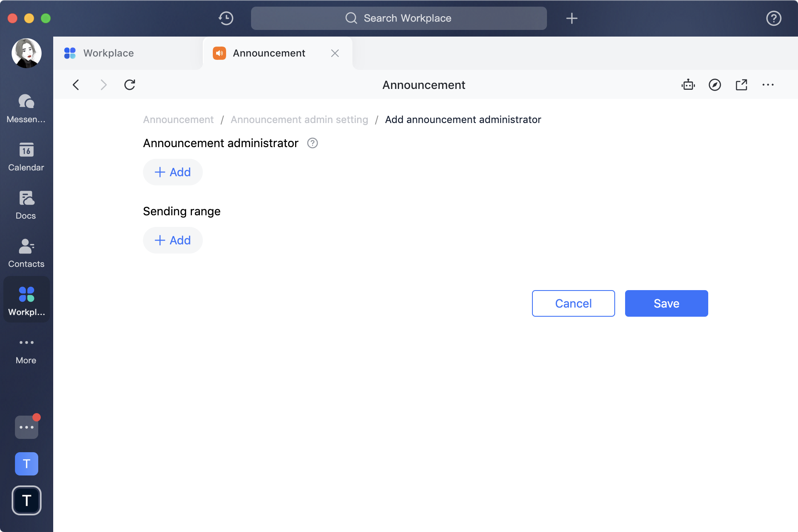
Task: Navigate back with left arrow
Action: [76, 85]
